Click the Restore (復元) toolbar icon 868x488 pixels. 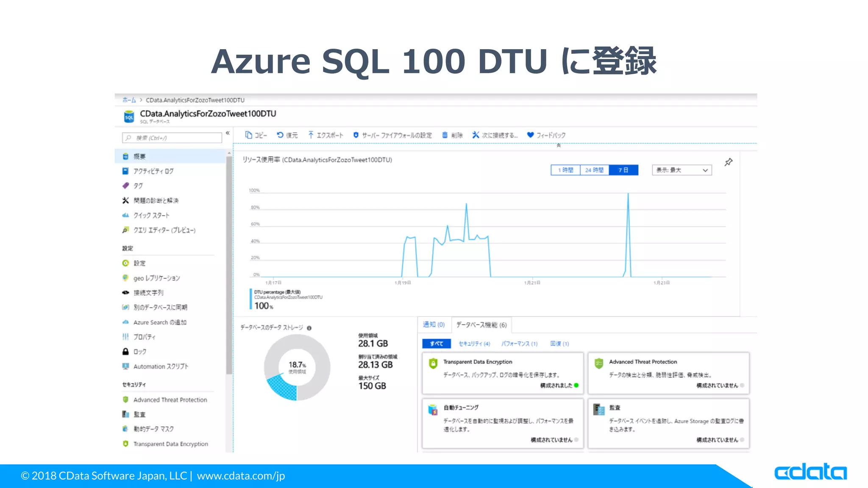(x=280, y=135)
